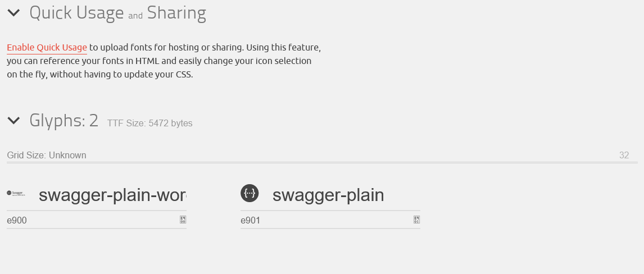Click the TTF Size 5472 bytes text
This screenshot has height=274, width=644.
(149, 124)
